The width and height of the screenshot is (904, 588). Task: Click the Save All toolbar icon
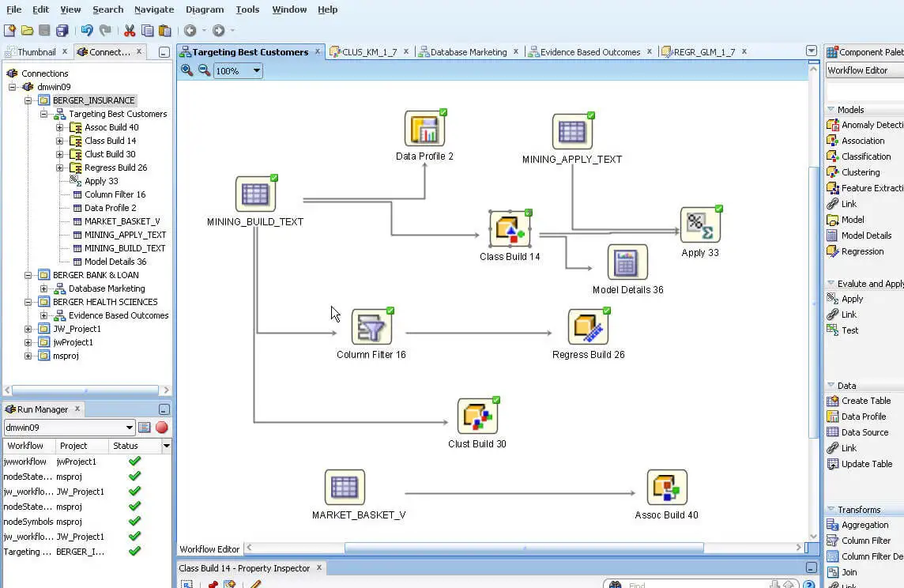pos(62,31)
